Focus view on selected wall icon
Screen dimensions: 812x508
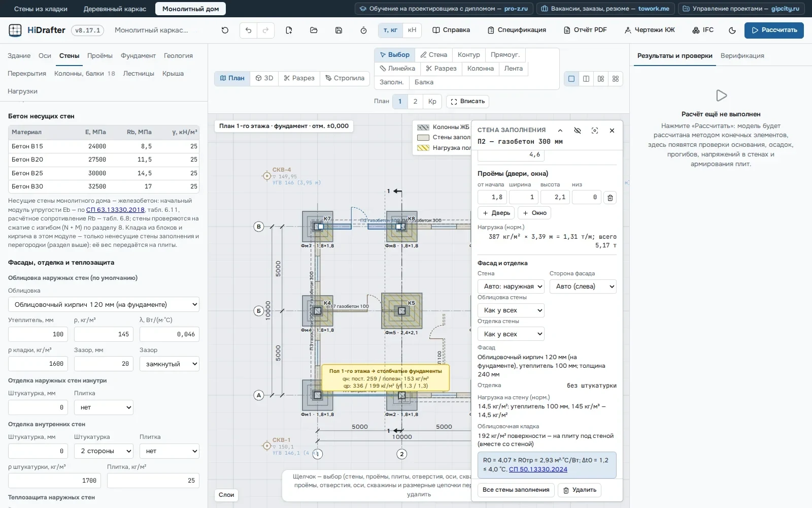[595, 131]
